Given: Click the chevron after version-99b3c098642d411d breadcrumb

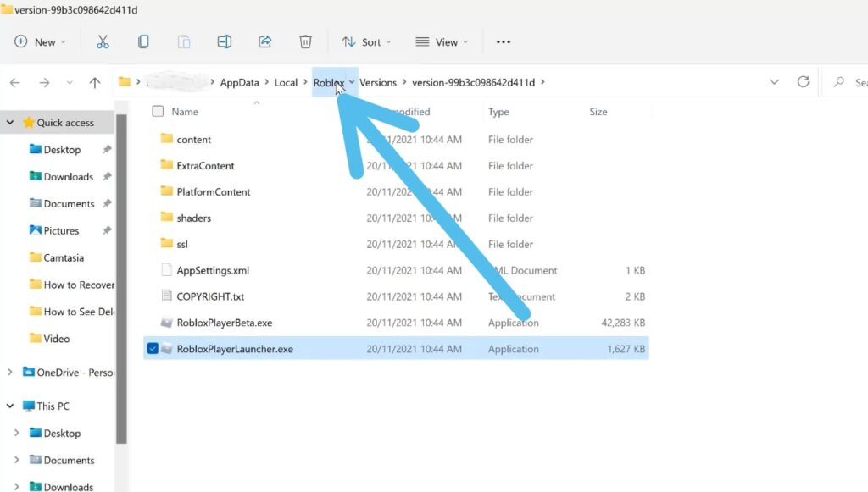Looking at the screenshot, I should click(x=543, y=82).
